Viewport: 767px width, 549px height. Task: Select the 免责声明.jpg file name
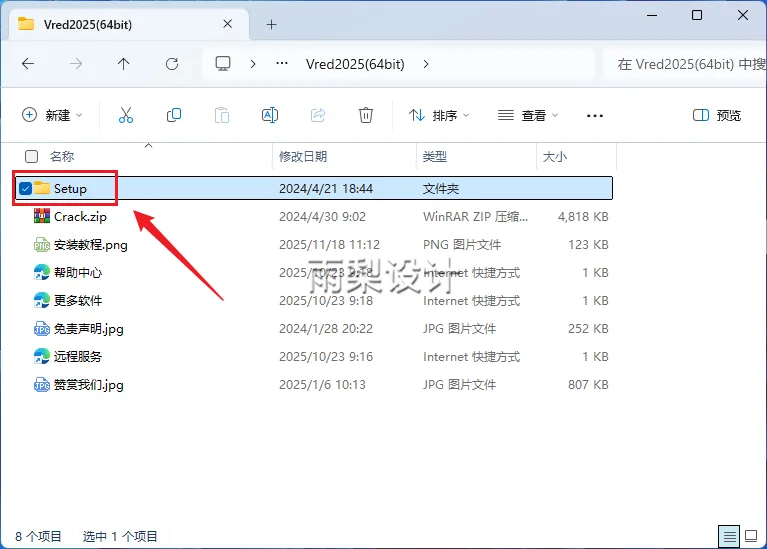89,329
